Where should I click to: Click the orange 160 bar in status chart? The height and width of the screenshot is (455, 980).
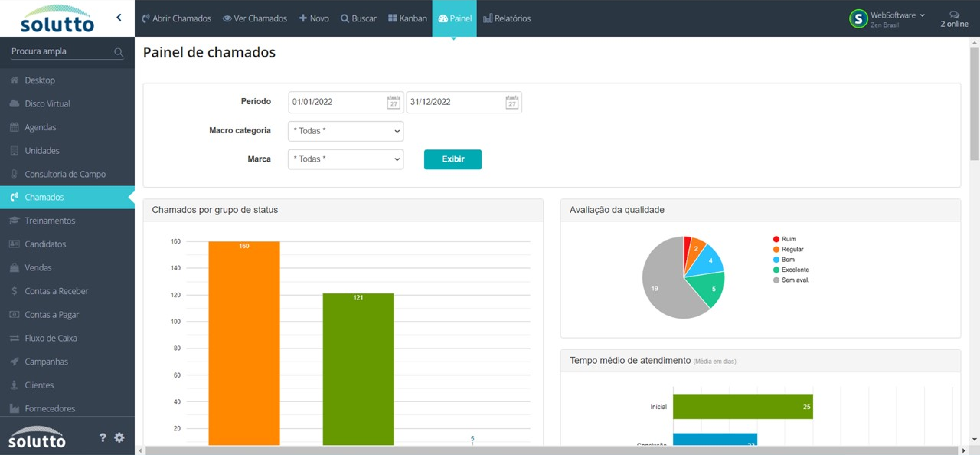point(244,343)
